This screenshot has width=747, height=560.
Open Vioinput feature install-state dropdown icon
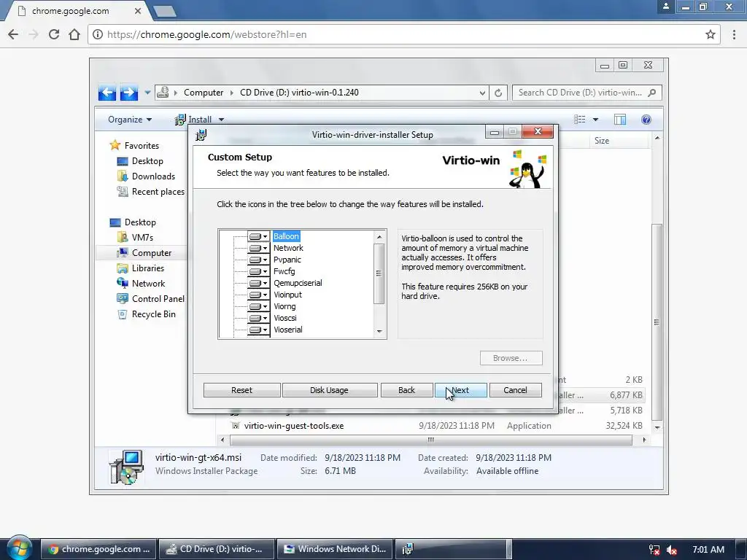click(259, 295)
